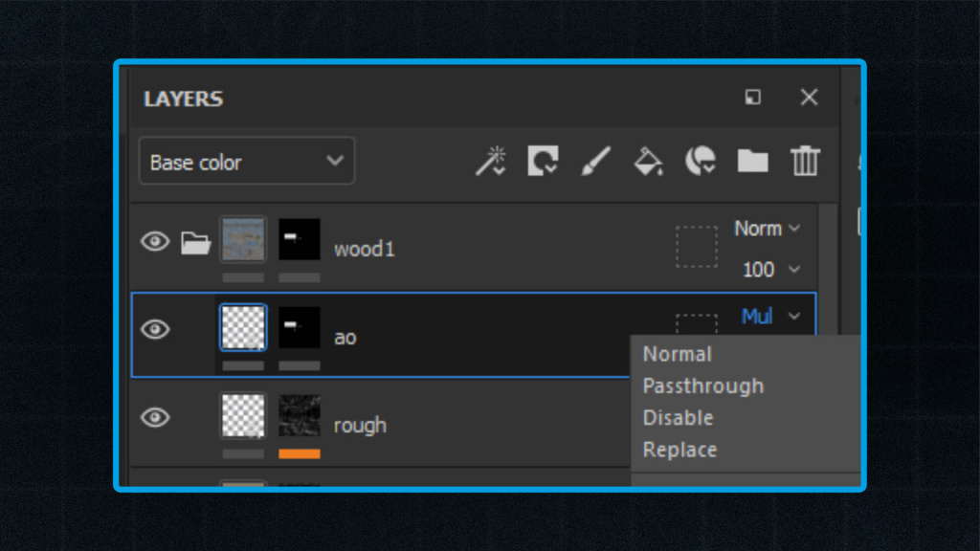The image size is (980, 551).
Task: Delete the layer with the trash icon
Action: (805, 161)
